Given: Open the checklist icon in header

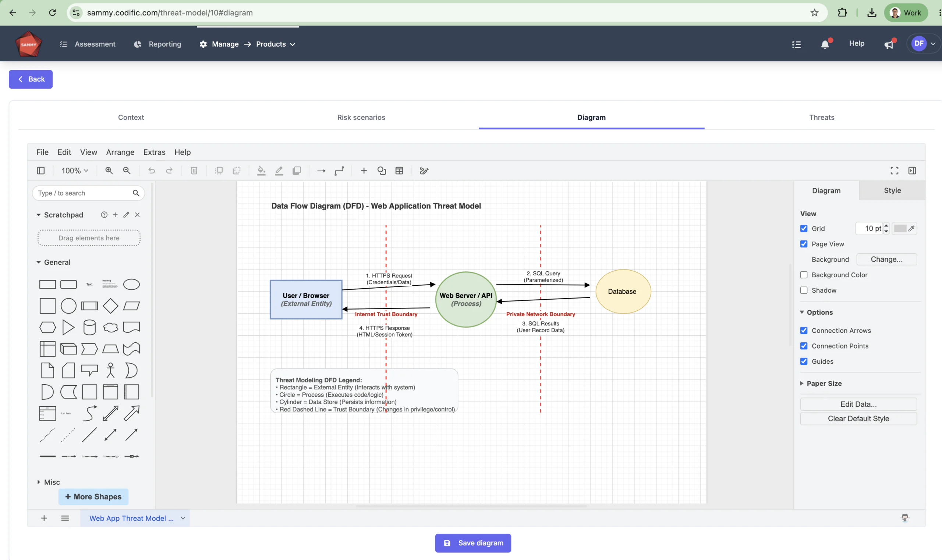Looking at the screenshot, I should point(796,44).
